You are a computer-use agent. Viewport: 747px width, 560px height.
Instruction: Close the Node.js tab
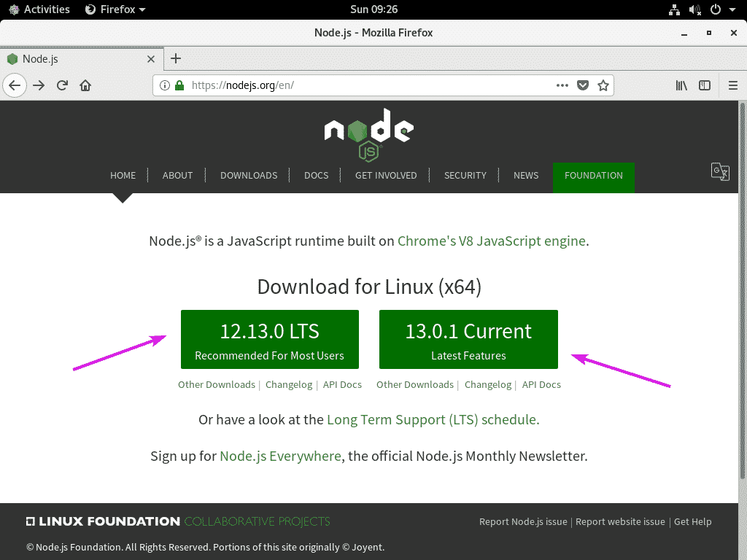pyautogui.click(x=151, y=59)
